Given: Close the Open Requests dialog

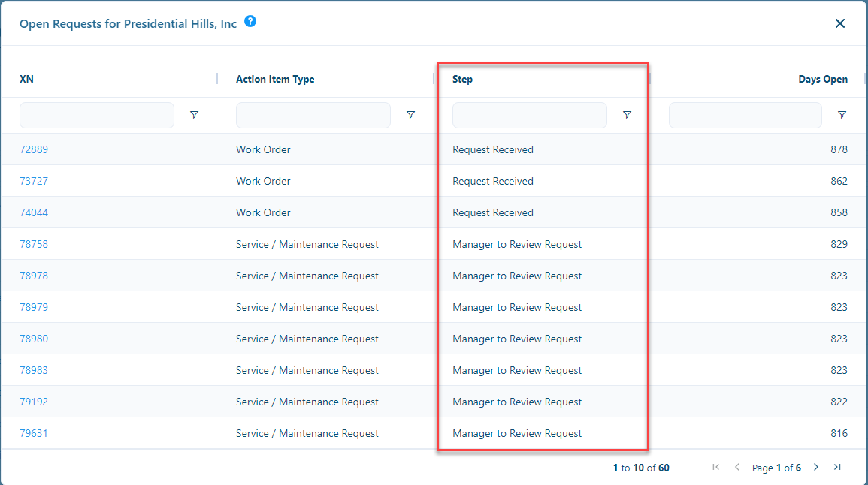Looking at the screenshot, I should [840, 23].
